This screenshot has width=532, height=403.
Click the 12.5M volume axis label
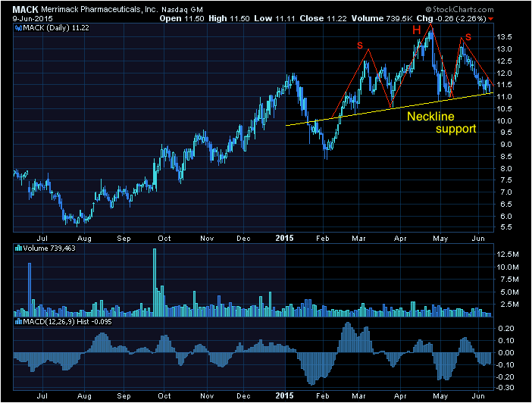point(508,255)
